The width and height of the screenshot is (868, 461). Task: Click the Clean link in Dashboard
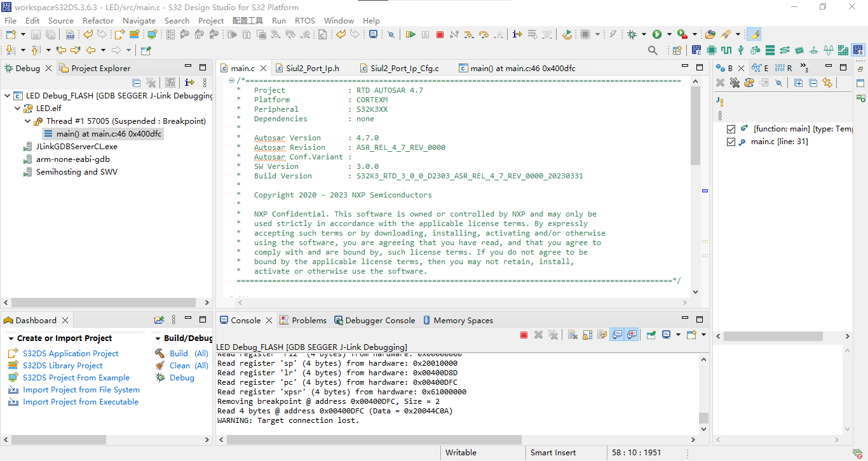pos(180,366)
